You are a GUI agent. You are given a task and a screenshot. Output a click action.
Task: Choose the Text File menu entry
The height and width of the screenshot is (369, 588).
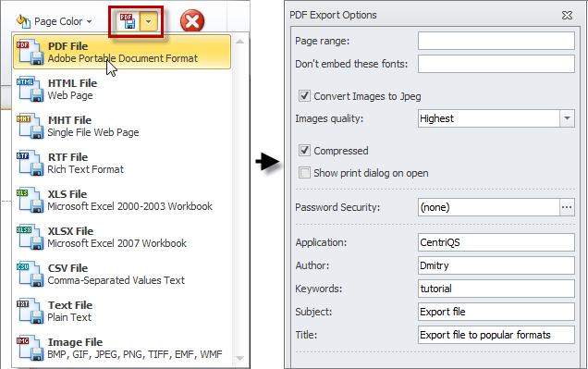pos(122,312)
